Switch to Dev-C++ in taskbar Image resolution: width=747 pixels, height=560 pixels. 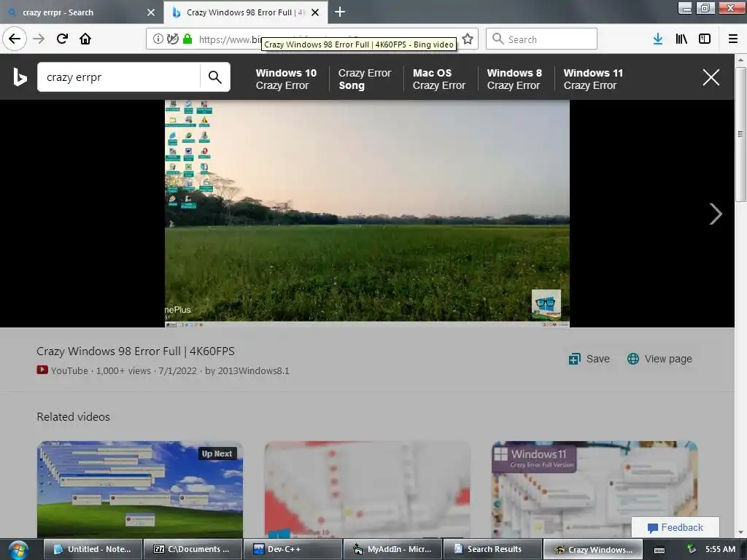click(x=293, y=549)
